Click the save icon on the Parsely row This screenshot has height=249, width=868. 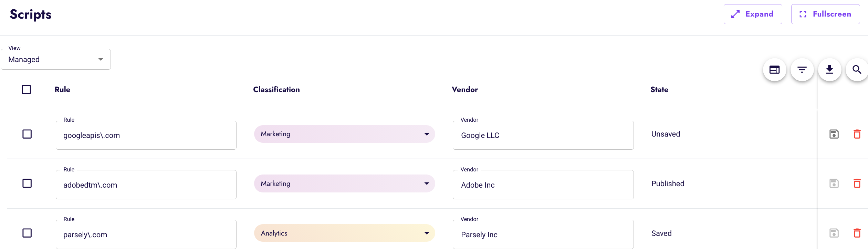[833, 233]
